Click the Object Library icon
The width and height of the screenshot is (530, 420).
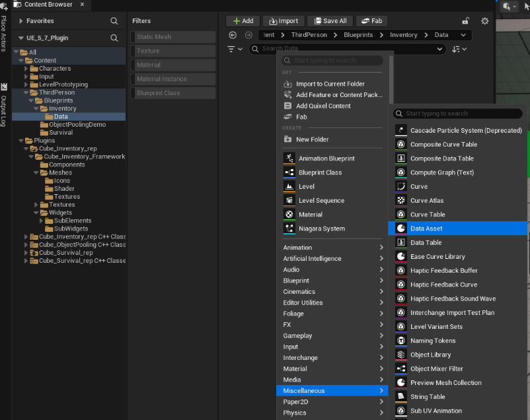[x=401, y=355]
